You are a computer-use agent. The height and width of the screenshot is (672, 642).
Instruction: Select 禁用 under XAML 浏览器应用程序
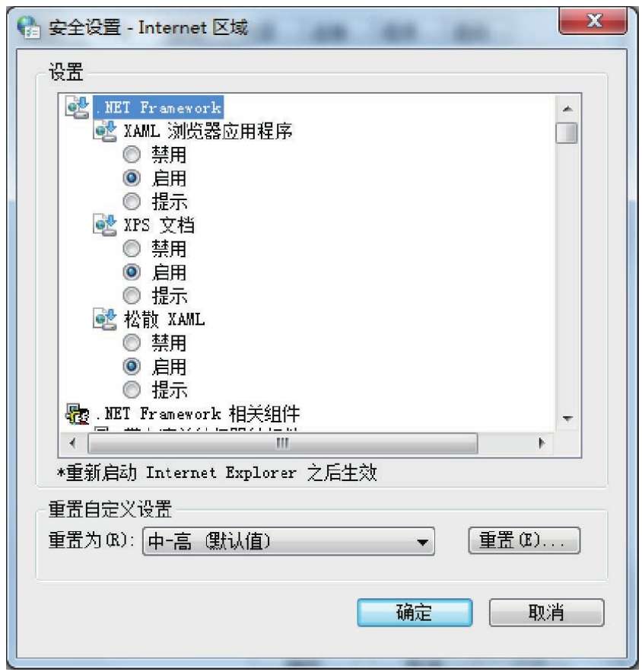click(x=132, y=154)
